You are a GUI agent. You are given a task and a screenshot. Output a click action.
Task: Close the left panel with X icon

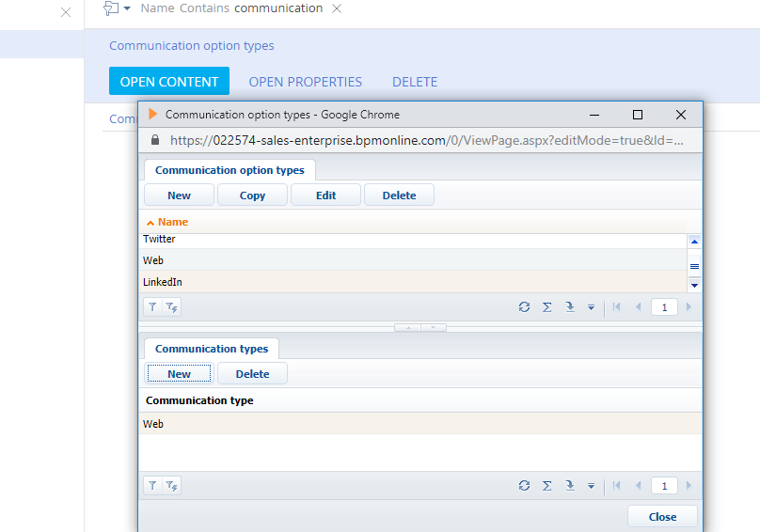coord(66,12)
